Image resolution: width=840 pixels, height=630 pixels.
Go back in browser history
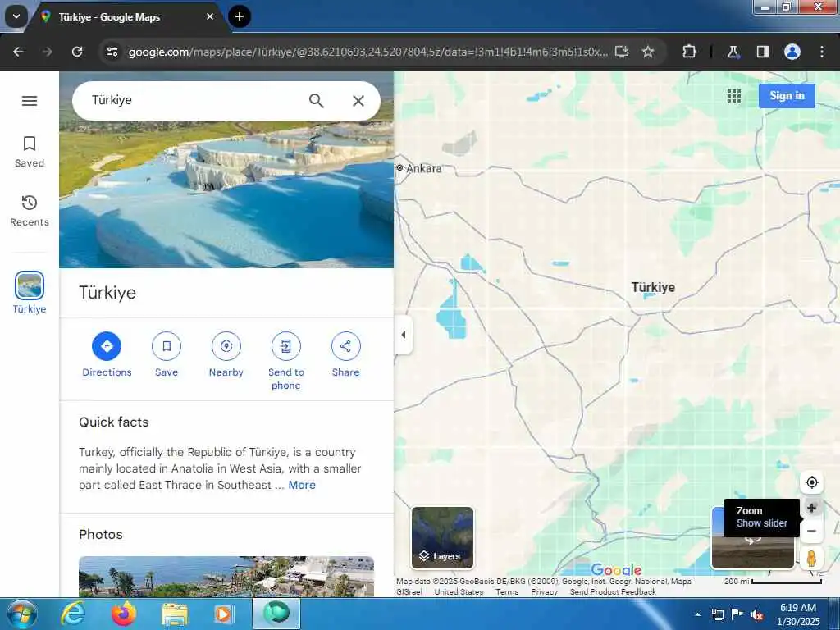coord(18,52)
